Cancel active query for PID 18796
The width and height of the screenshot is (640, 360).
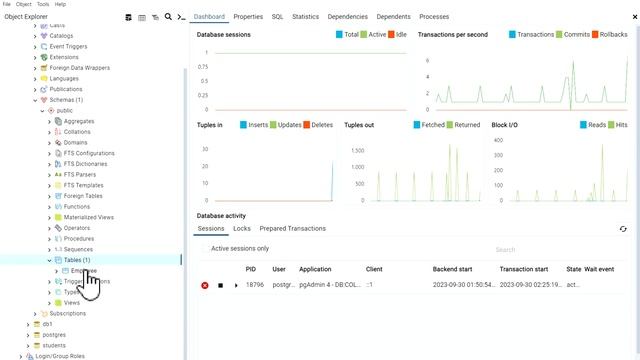click(x=220, y=285)
